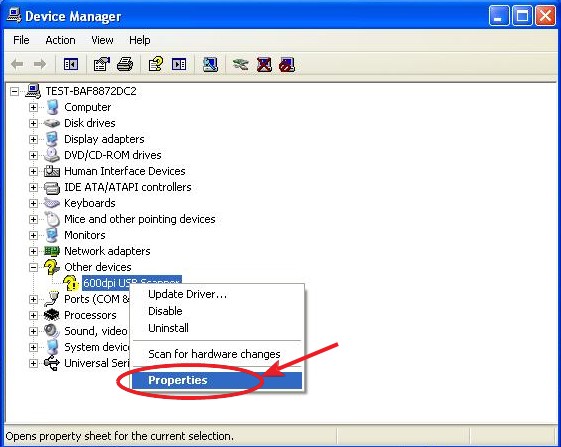Click the Help toolbar icon
561x447 pixels.
pyautogui.click(x=156, y=65)
